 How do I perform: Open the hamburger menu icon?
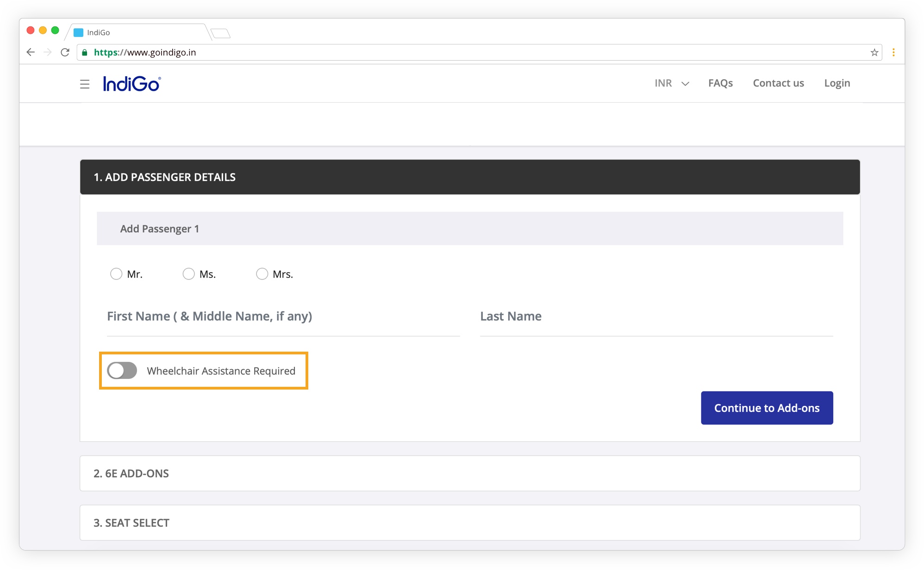(x=84, y=84)
